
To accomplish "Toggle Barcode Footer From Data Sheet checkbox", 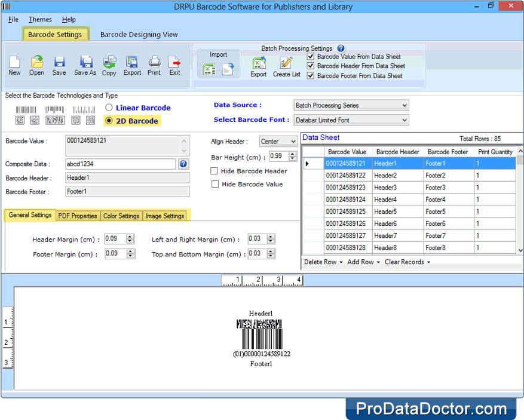I will [311, 76].
